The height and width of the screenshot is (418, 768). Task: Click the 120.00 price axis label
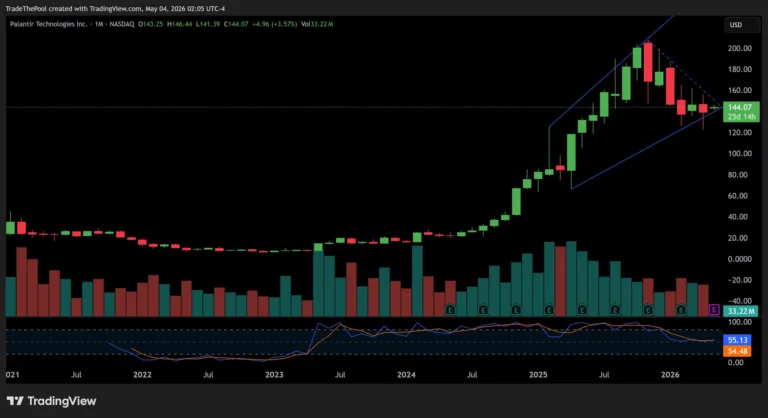[x=740, y=132]
